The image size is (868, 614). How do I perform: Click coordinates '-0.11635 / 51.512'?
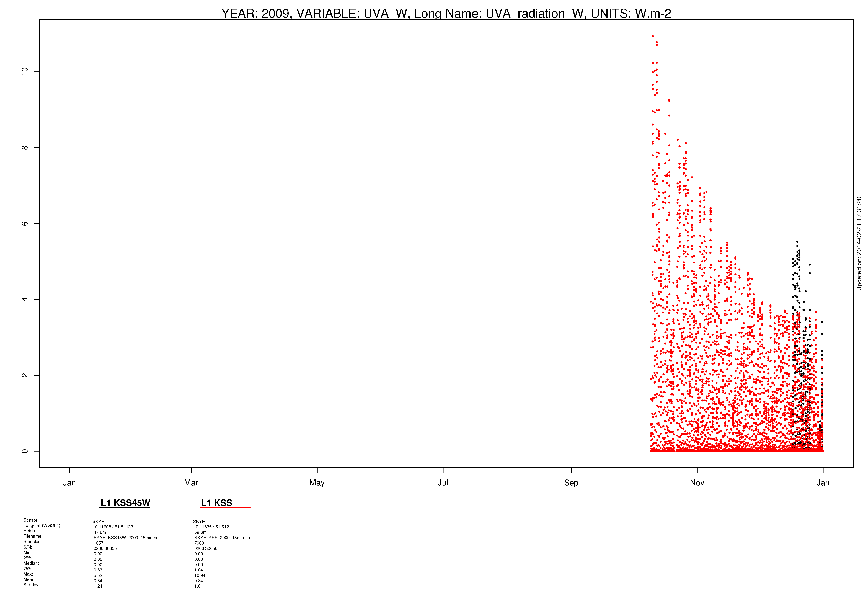click(x=211, y=527)
